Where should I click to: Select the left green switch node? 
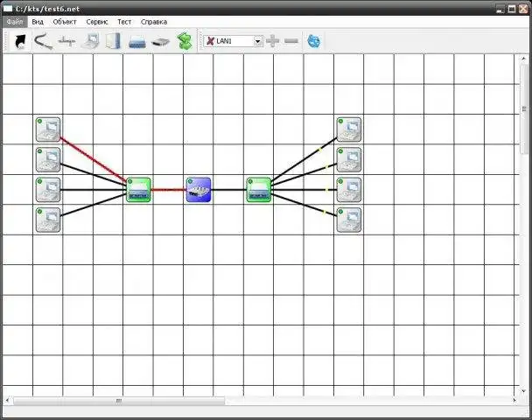coord(138,190)
